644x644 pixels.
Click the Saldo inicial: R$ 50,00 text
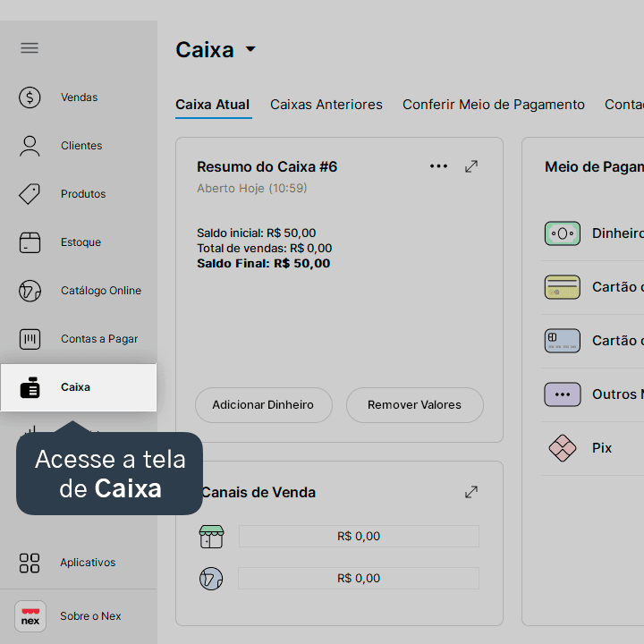(257, 233)
